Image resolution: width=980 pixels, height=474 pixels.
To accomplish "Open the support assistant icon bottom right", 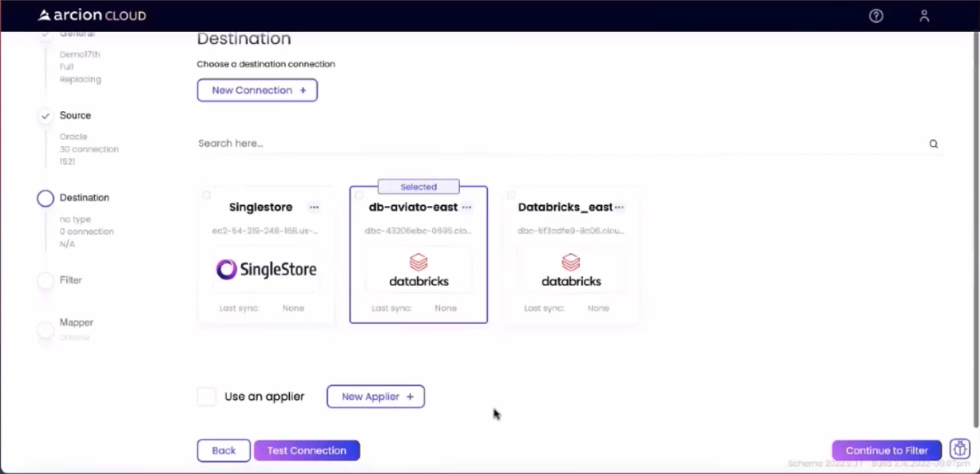I will (959, 448).
